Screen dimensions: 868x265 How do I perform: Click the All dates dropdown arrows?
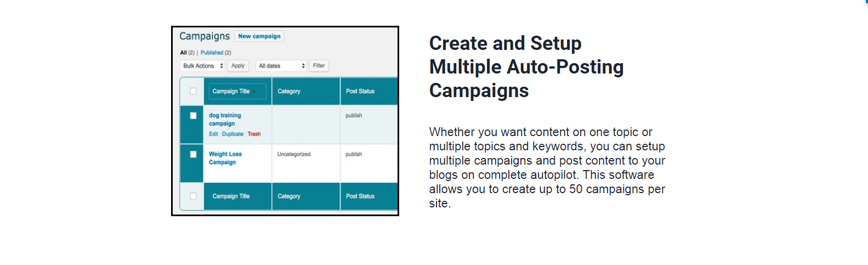tap(303, 66)
